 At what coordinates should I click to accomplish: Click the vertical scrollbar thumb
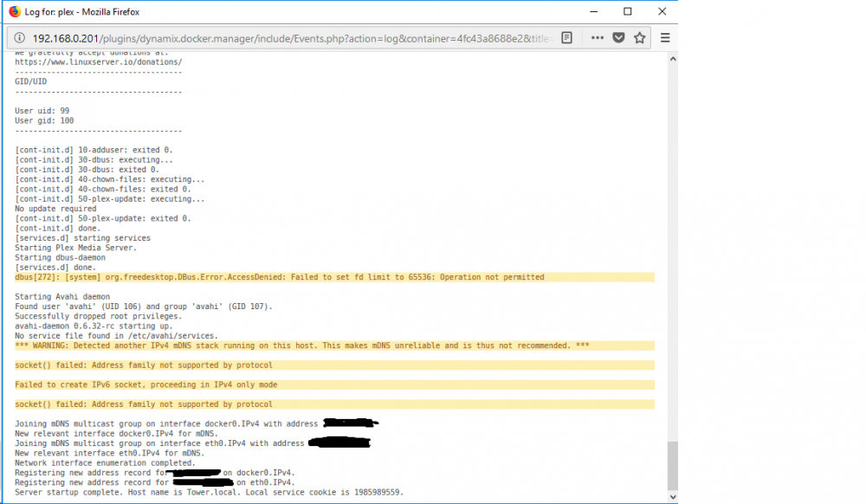673,465
